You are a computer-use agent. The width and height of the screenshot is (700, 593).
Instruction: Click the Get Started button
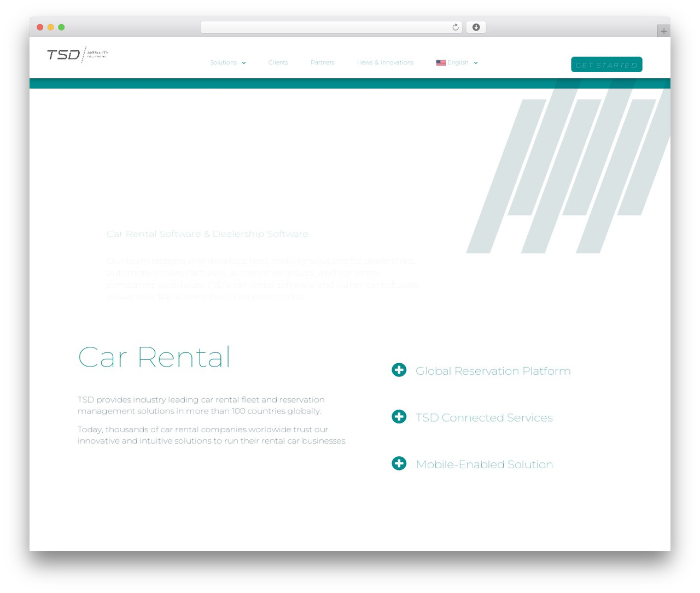coord(606,65)
